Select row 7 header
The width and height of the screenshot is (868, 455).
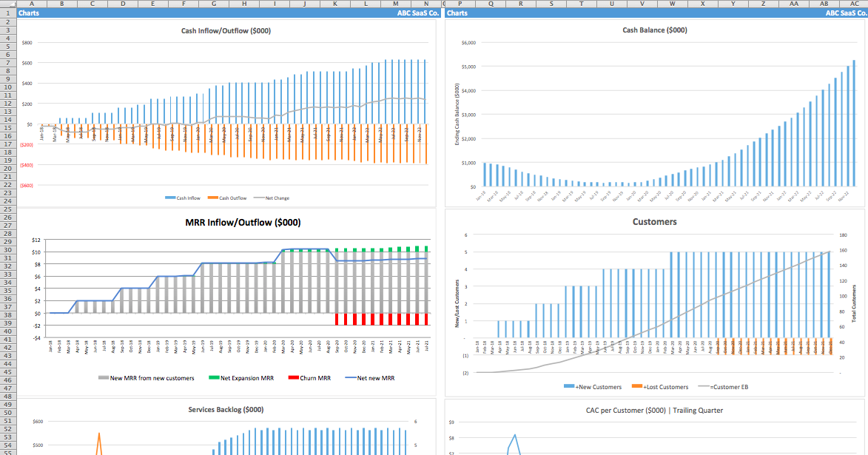click(7, 63)
